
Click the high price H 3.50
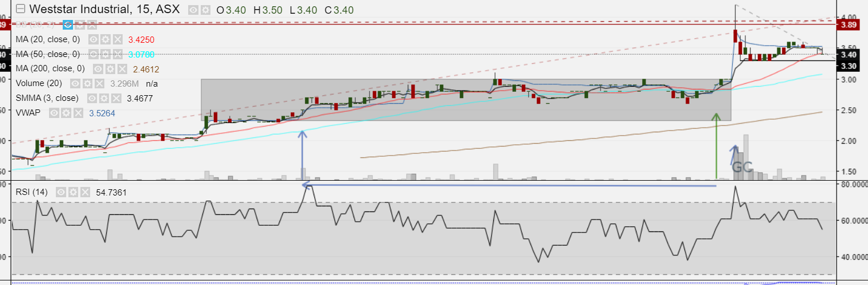[x=269, y=10]
